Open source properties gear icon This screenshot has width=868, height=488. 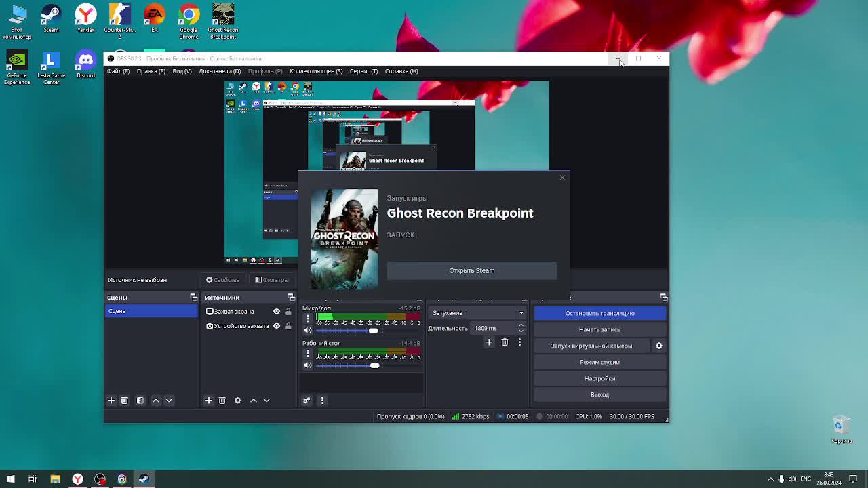pos(238,401)
